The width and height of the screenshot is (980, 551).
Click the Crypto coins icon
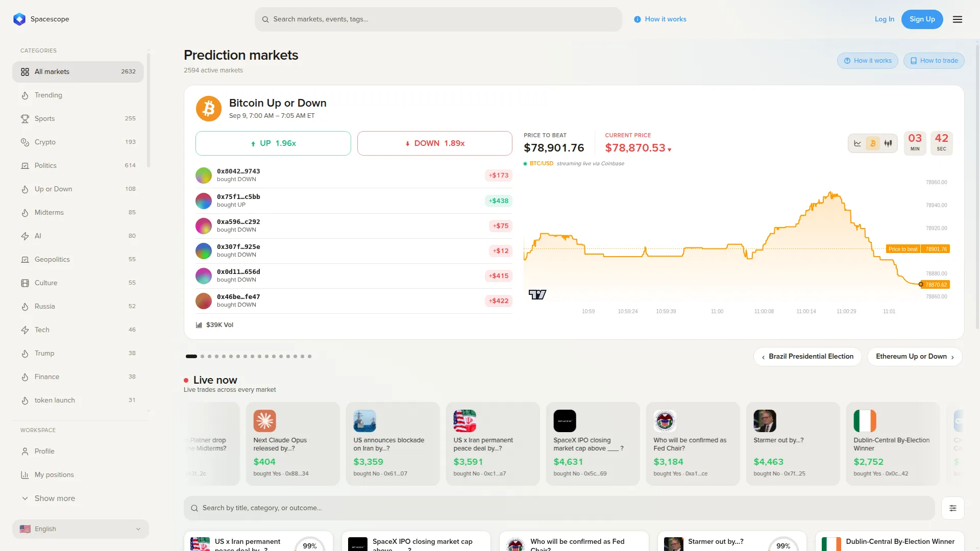[25, 142]
